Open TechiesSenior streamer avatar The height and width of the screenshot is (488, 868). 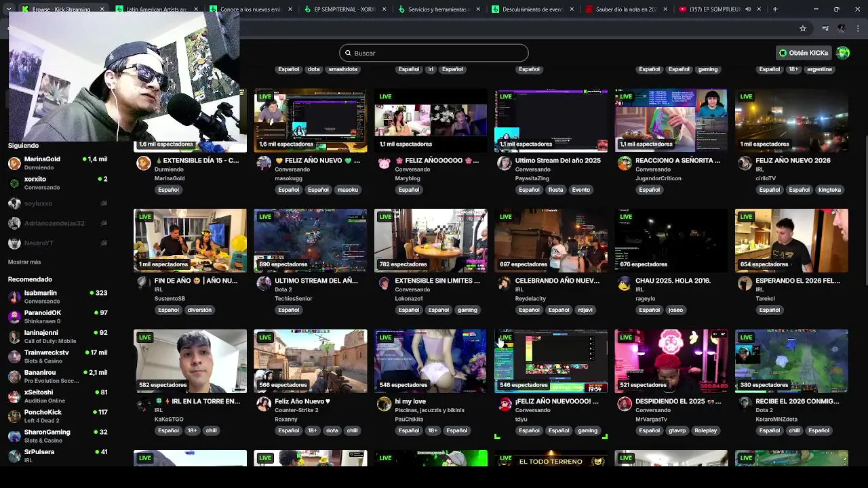point(264,283)
